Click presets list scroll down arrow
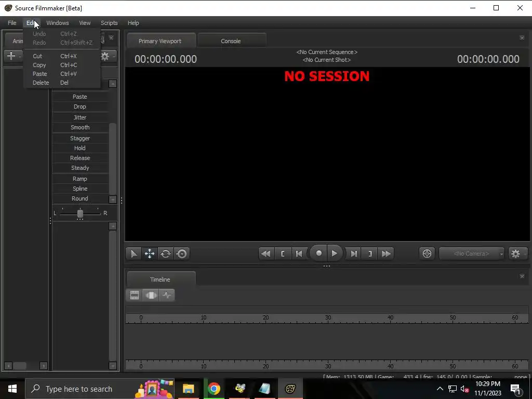532x399 pixels. [113, 199]
